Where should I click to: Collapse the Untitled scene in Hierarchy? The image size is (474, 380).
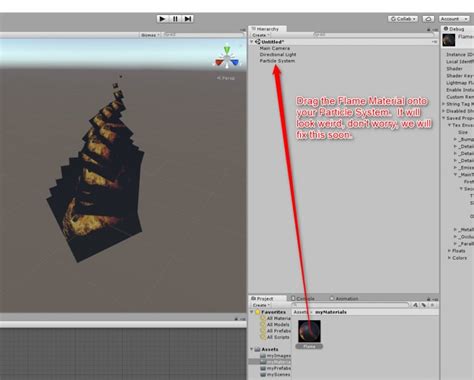(252, 42)
